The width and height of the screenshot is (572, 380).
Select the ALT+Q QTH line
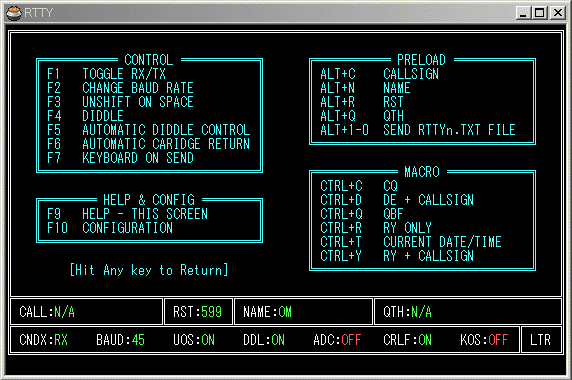[x=362, y=116]
